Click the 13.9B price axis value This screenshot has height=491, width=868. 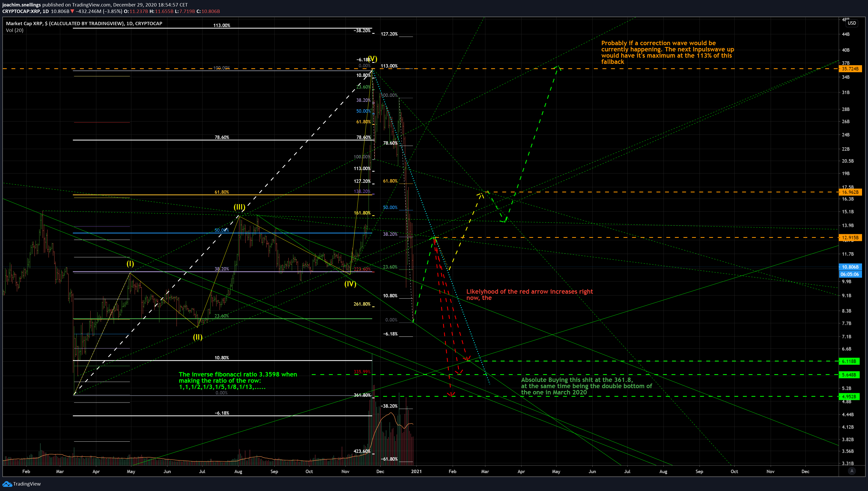tap(848, 225)
